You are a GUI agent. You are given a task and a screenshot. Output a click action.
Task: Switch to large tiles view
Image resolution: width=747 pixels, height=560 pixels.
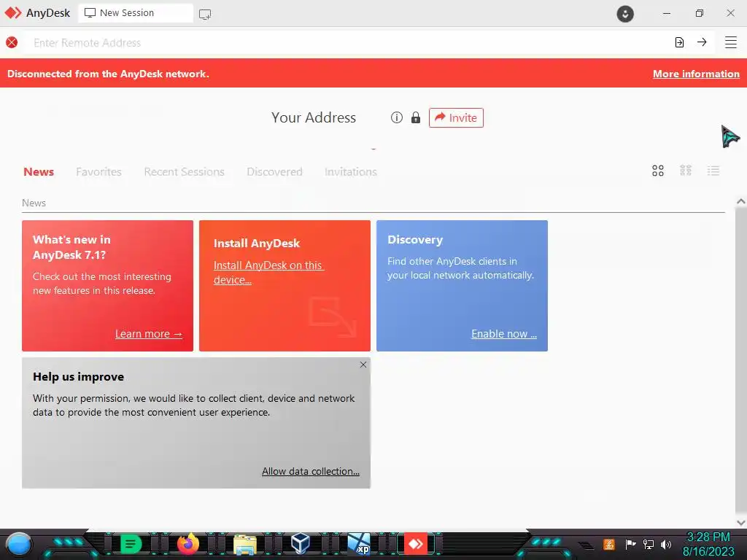pyautogui.click(x=658, y=171)
